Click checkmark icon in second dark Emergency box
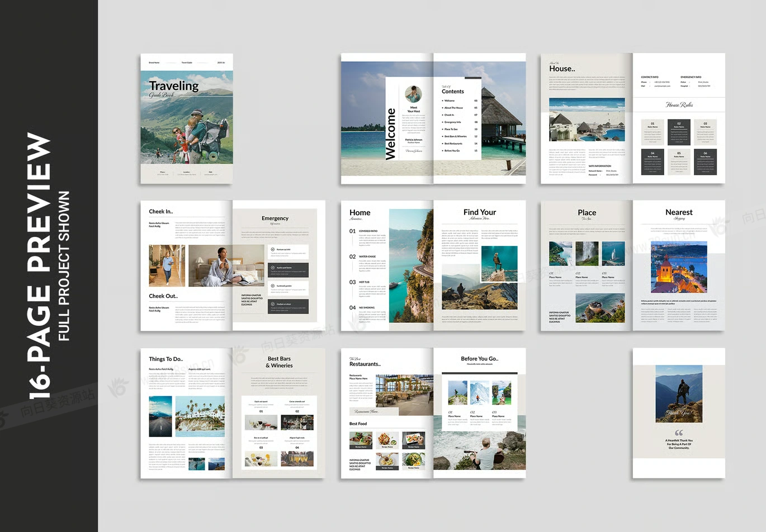Screen dimensions: 766x532 [x=273, y=268]
